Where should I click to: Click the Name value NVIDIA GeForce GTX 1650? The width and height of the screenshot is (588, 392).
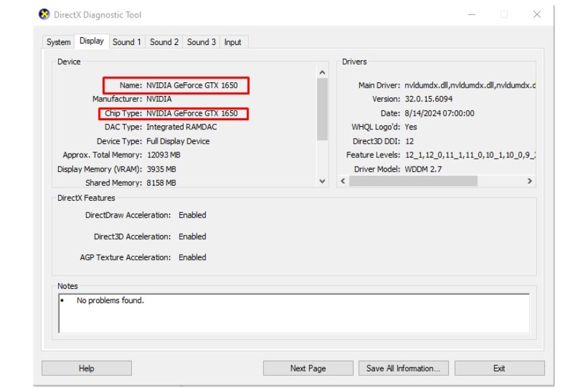[192, 86]
